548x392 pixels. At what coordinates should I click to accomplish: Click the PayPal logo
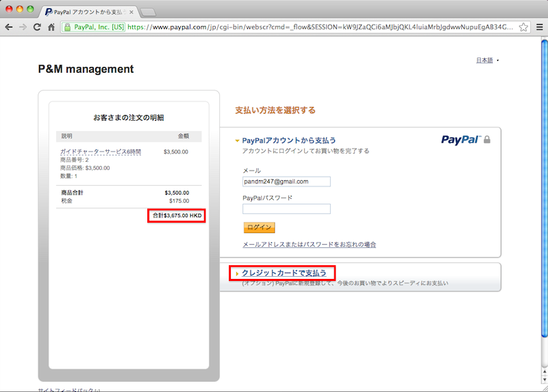(x=461, y=140)
